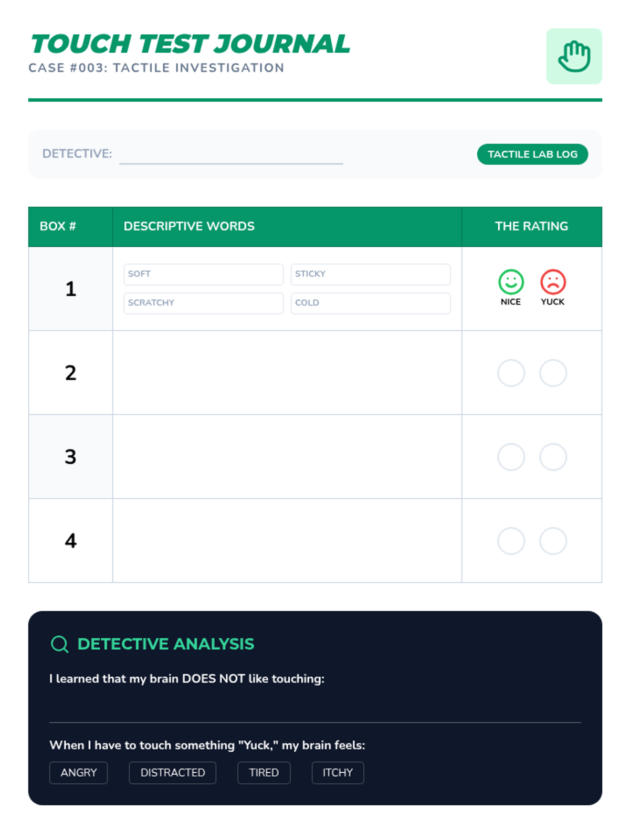Mark the Nice circle for box 3
This screenshot has height=840, width=630.
[511, 457]
